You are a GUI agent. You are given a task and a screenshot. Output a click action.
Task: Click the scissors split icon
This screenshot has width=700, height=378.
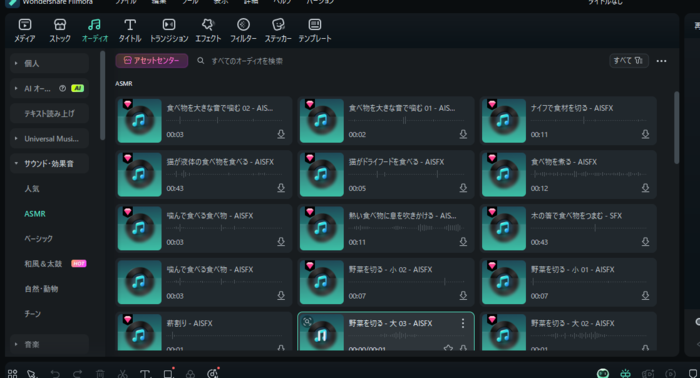(123, 374)
